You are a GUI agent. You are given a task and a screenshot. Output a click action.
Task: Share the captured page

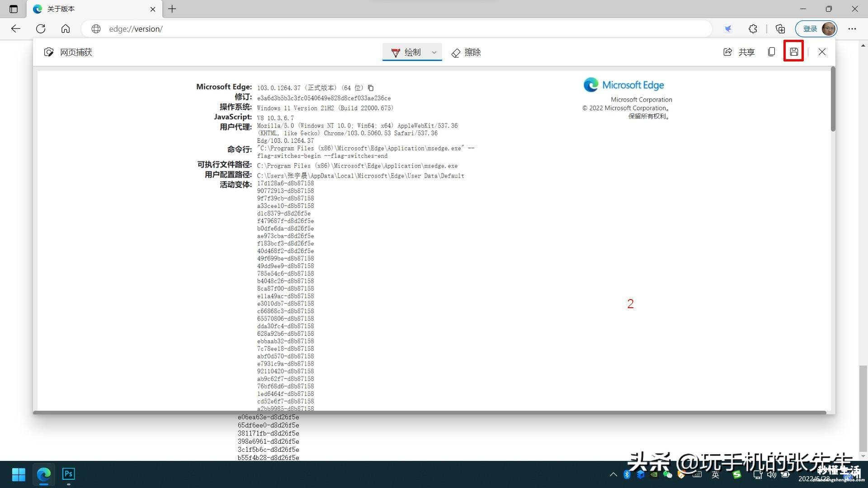pyautogui.click(x=739, y=52)
